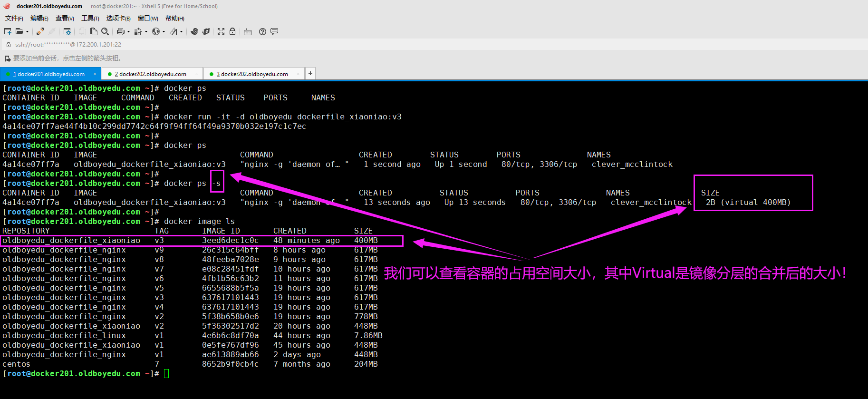Viewport: 868px width, 399px height.
Task: Expand the Font dropdown arrow
Action: 181,32
